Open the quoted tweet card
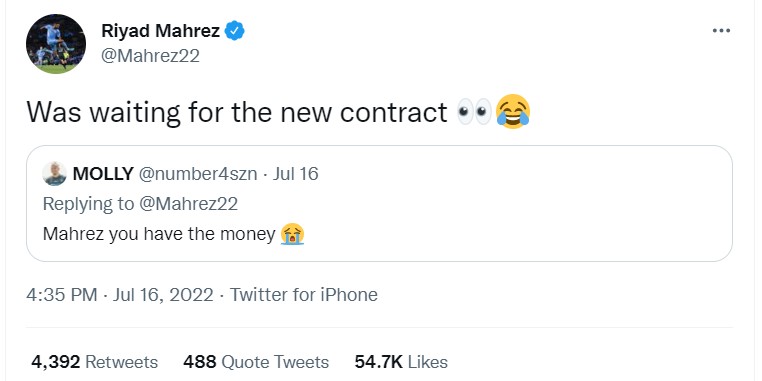 point(379,204)
